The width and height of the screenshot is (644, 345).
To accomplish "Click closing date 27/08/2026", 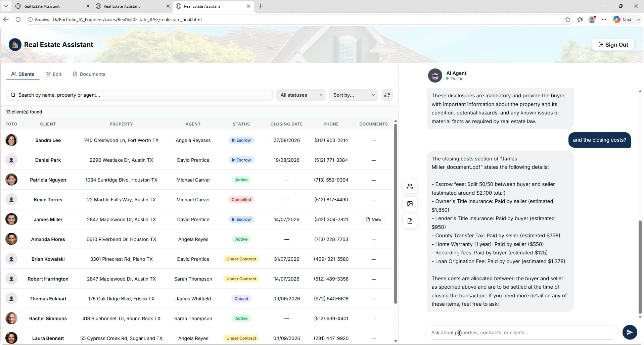I will pyautogui.click(x=286, y=140).
